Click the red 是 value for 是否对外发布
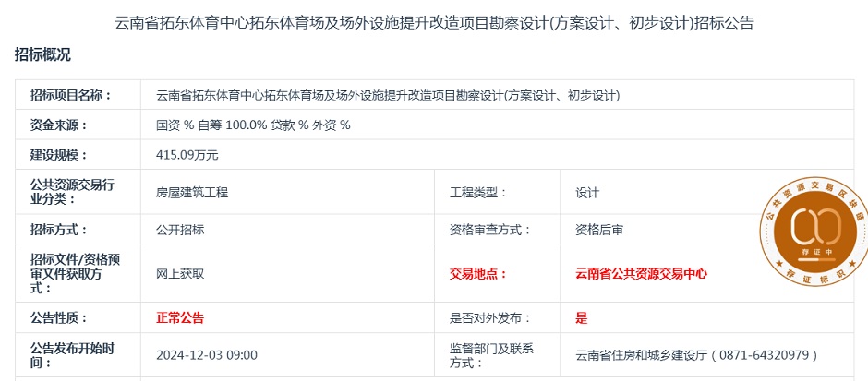This screenshot has width=868, height=381. coord(582,317)
